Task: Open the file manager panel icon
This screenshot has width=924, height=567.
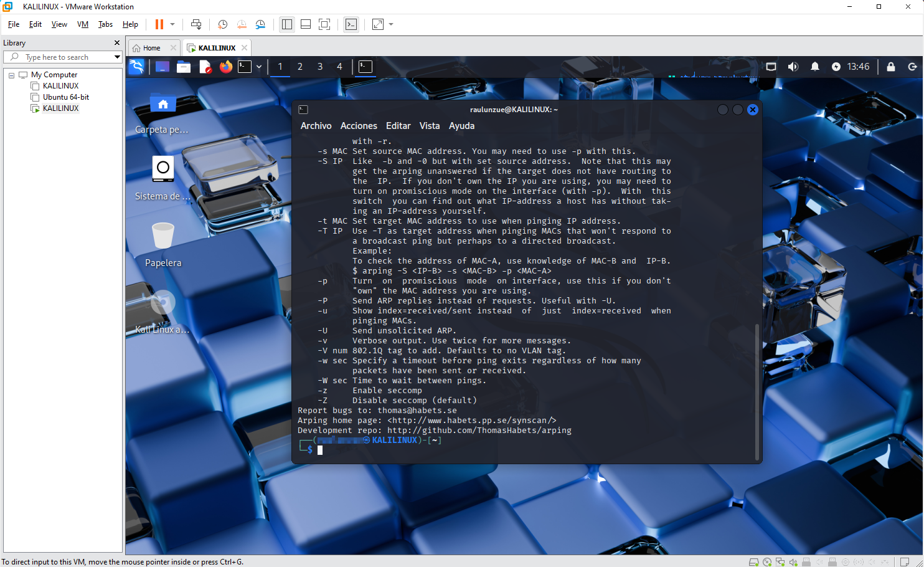Action: [x=184, y=67]
